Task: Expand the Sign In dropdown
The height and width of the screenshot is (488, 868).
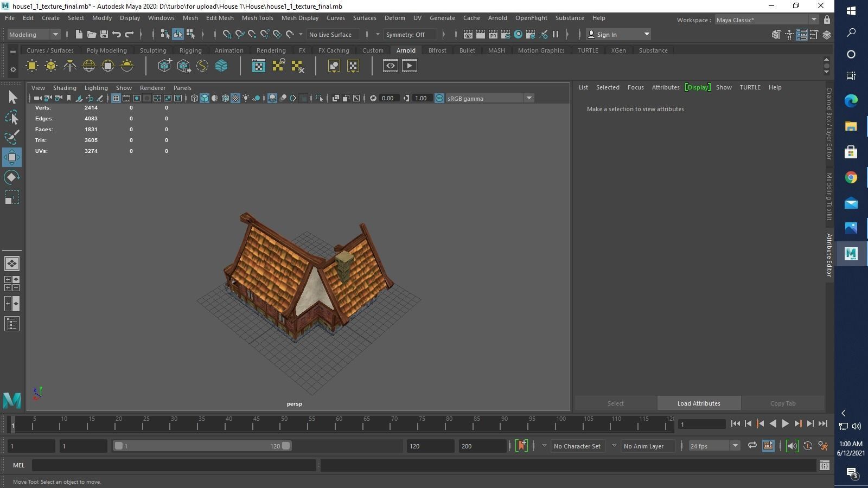Action: tap(647, 34)
